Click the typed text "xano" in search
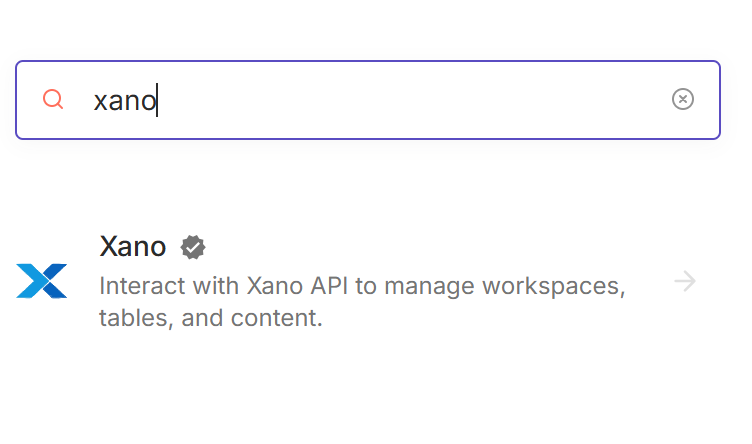 pyautogui.click(x=125, y=100)
